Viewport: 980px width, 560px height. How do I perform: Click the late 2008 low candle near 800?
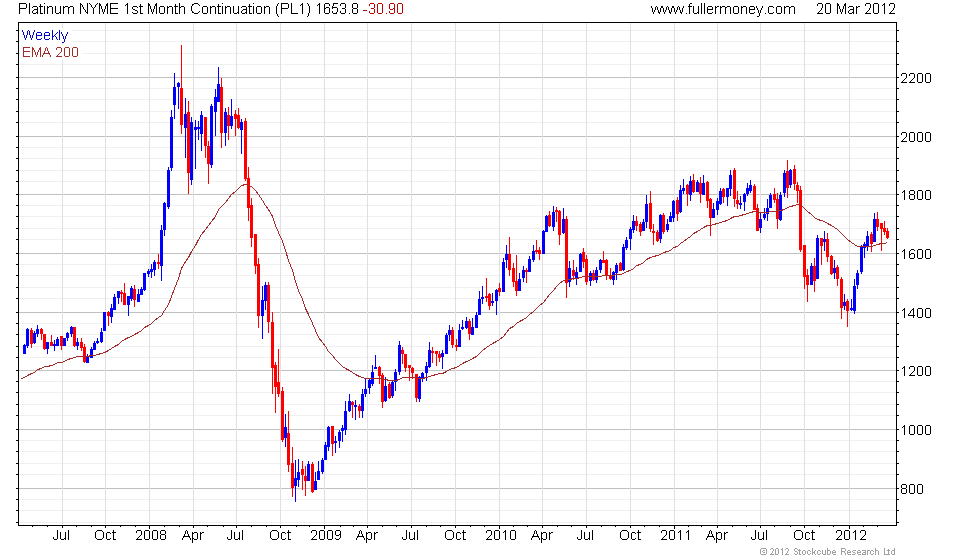coord(295,481)
